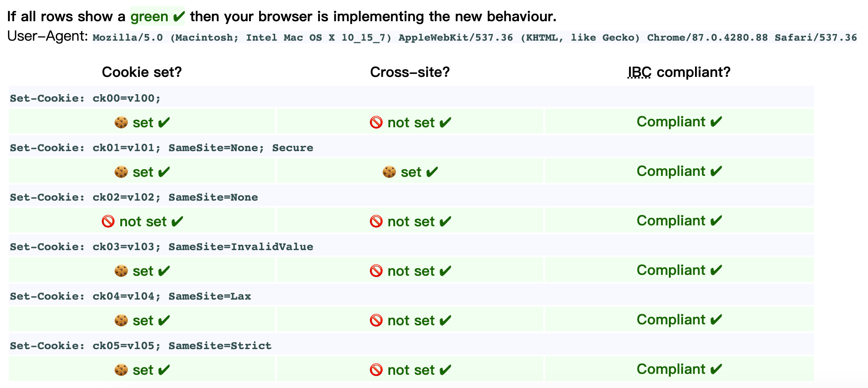Click the checkmark beside Compliant in ck00 row

(x=716, y=122)
